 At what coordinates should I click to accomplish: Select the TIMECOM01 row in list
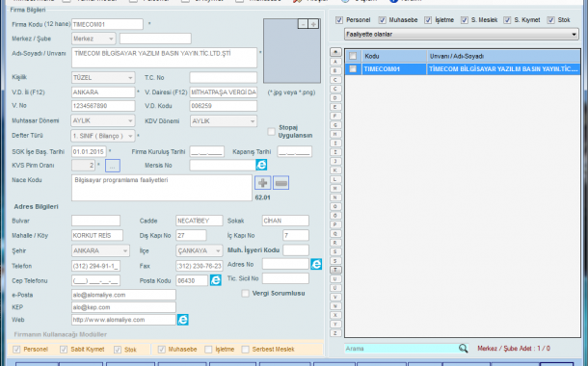[x=463, y=69]
